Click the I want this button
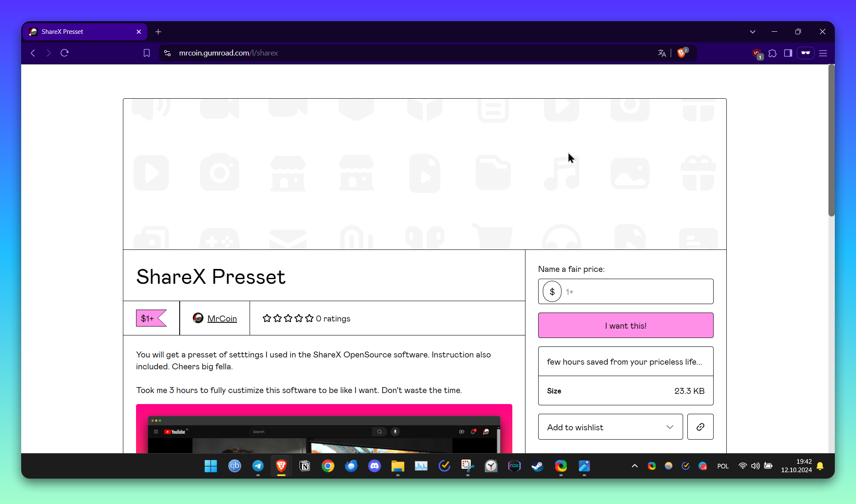Screen dimensions: 856x504 point(625,325)
